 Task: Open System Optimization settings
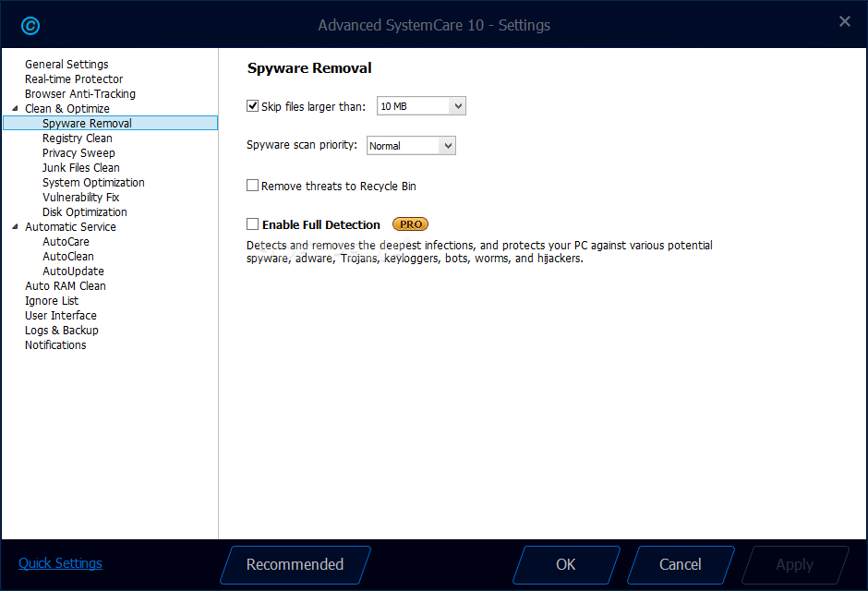(93, 183)
